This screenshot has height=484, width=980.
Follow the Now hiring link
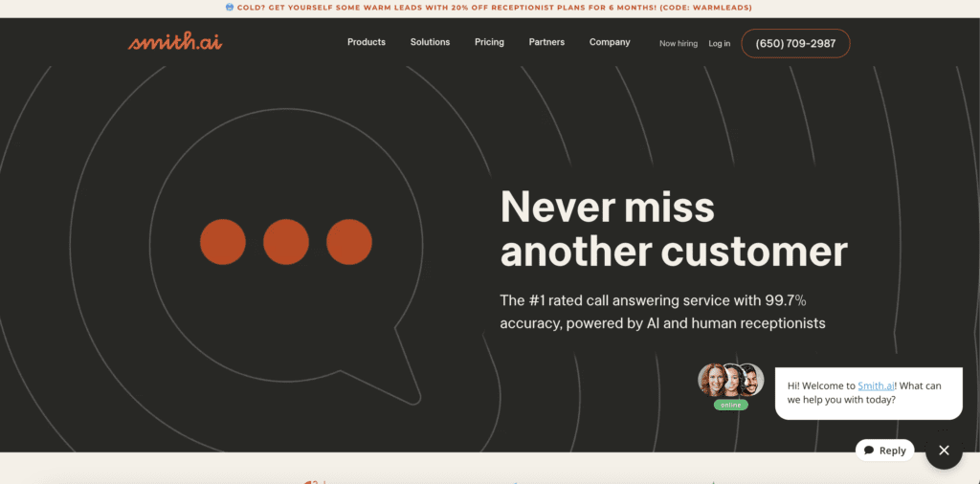679,43
